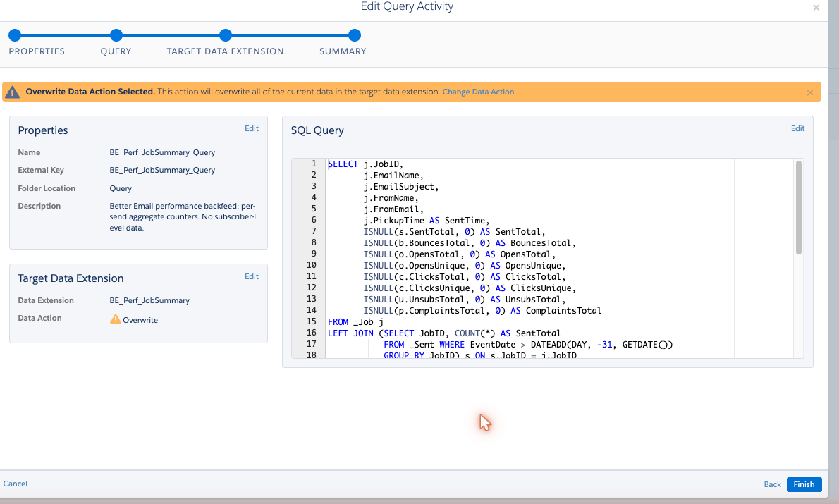Click SQL line 14 ISNULL ComplaintsTotal

pos(482,310)
